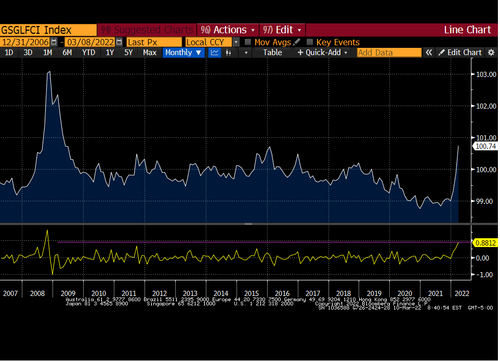This screenshot has height=361, width=500.
Task: Click the Edit Chart pencil button
Action: coord(460,53)
